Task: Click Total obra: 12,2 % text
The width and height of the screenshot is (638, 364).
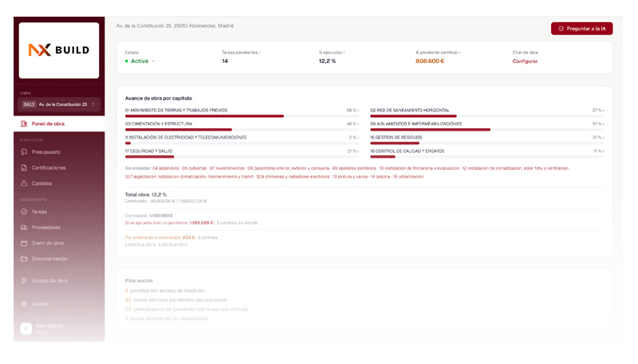Action: pos(146,194)
